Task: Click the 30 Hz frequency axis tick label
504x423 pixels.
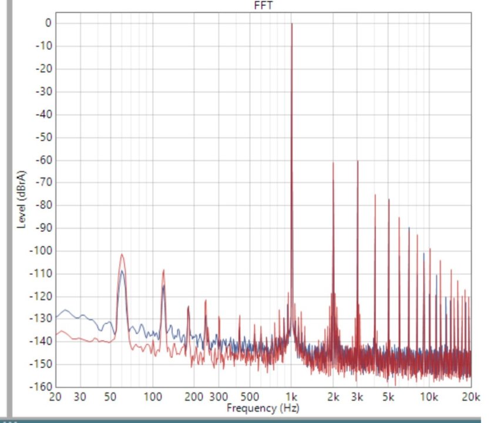Action: (80, 397)
